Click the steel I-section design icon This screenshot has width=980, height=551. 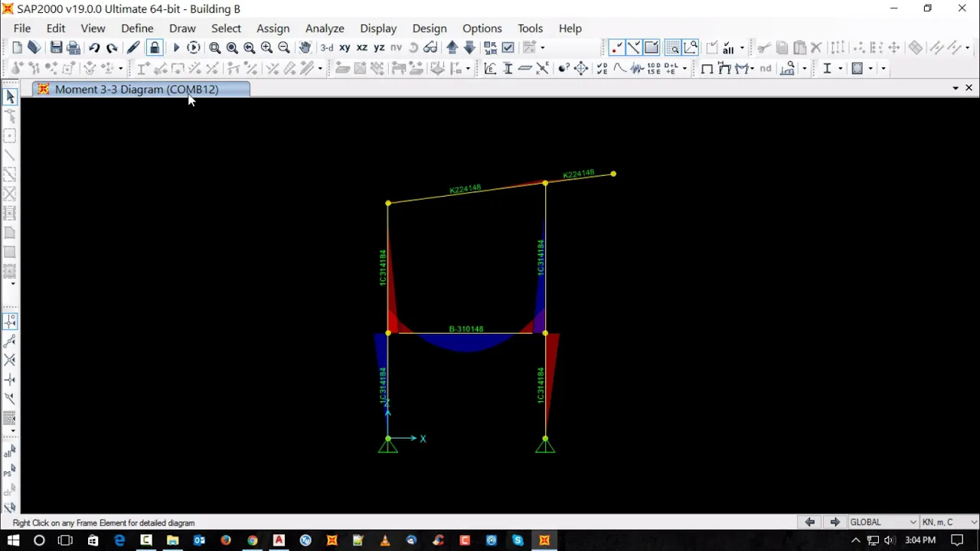click(x=827, y=68)
